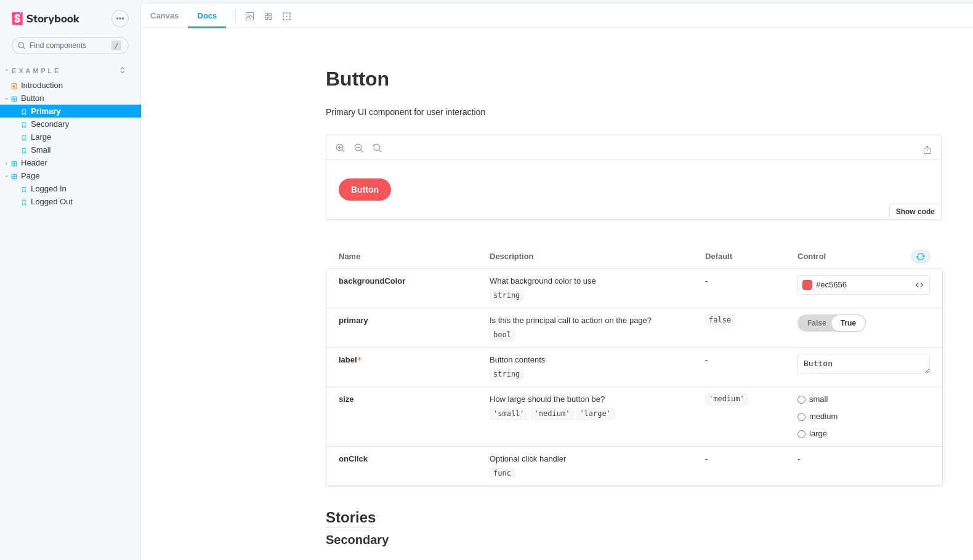Select the large size radio option

click(802, 434)
